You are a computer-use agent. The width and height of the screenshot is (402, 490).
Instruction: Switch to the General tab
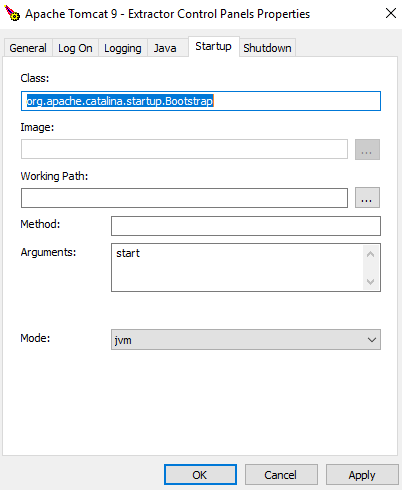tap(28, 48)
